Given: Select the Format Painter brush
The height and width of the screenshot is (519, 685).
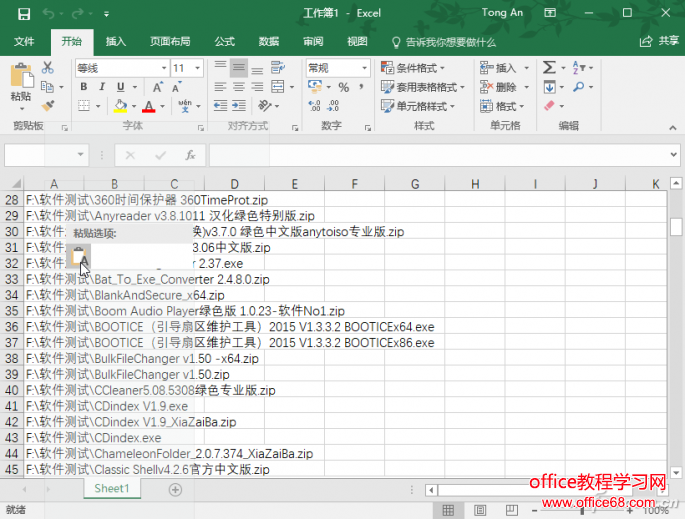Looking at the screenshot, I should pos(47,105).
